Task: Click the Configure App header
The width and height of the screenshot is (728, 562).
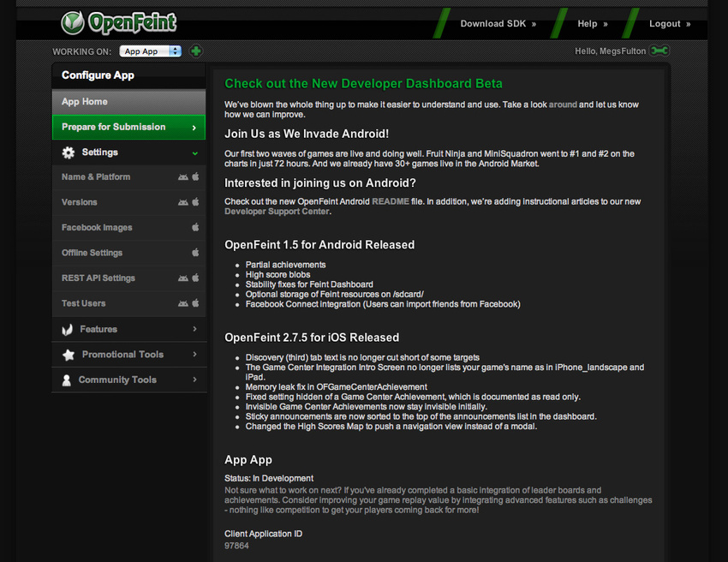Action: click(98, 75)
